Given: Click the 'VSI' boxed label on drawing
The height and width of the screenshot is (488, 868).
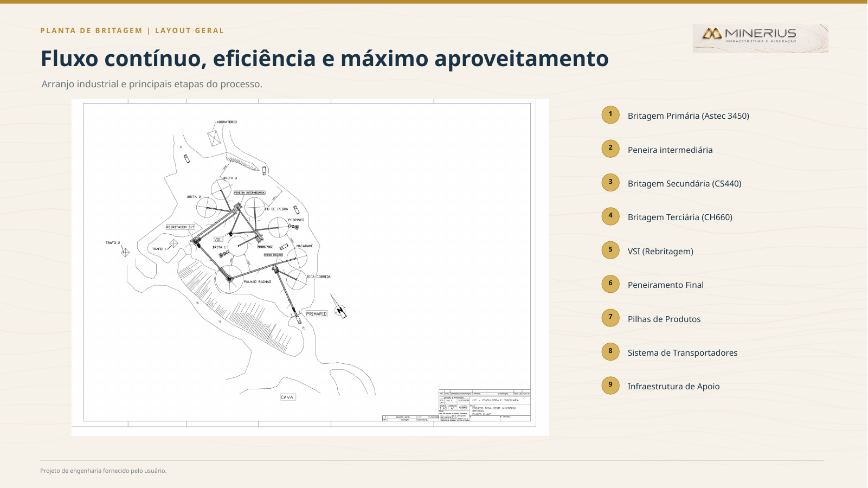Looking at the screenshot, I should click(x=217, y=239).
